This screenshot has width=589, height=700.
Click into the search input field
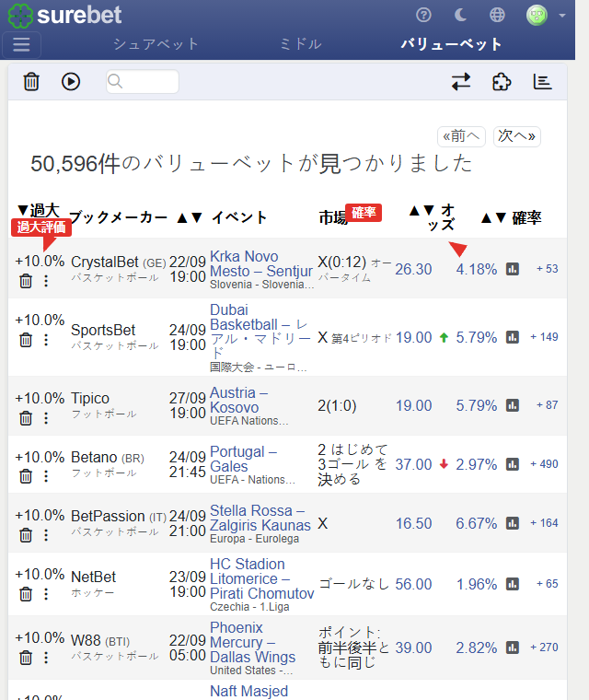coord(143,82)
